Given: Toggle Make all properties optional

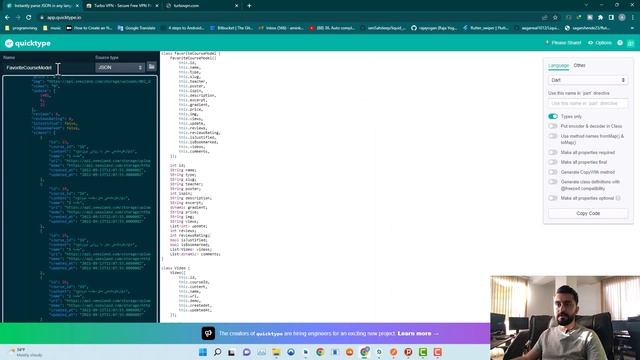Looking at the screenshot, I should click(553, 198).
